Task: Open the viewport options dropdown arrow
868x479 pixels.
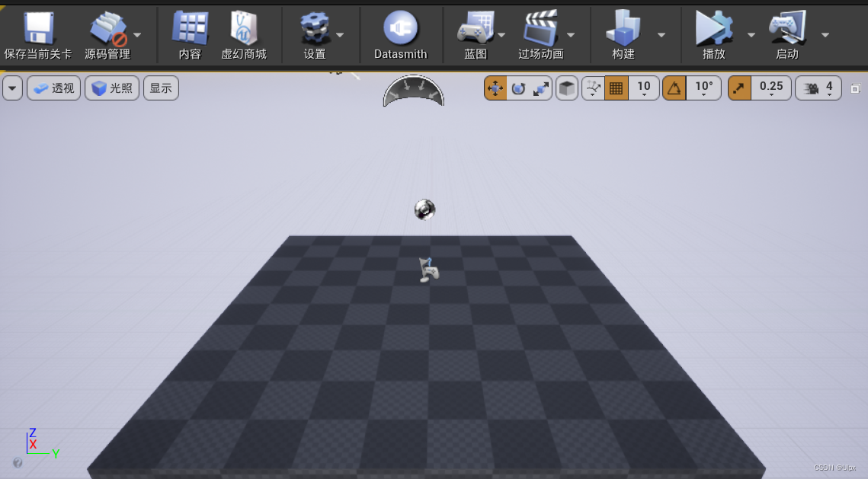Action: pos(12,88)
